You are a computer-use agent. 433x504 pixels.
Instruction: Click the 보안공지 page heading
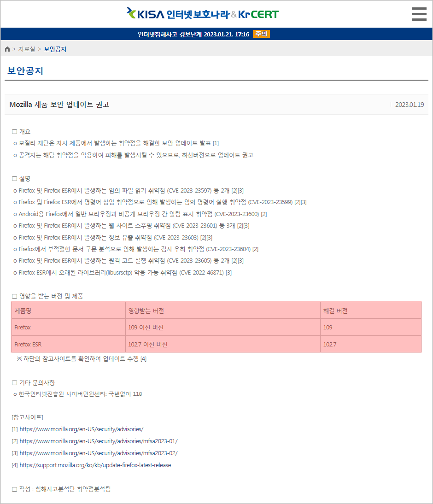(25, 70)
